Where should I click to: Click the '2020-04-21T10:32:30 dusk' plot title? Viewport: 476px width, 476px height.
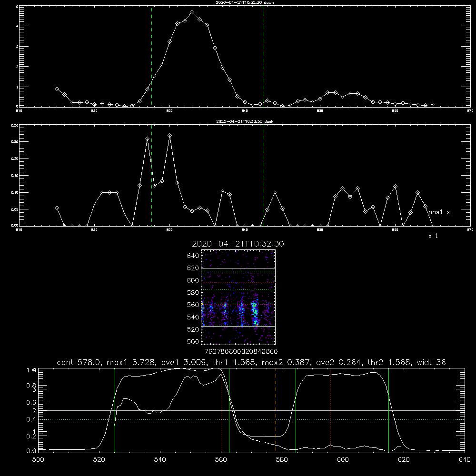coord(245,121)
